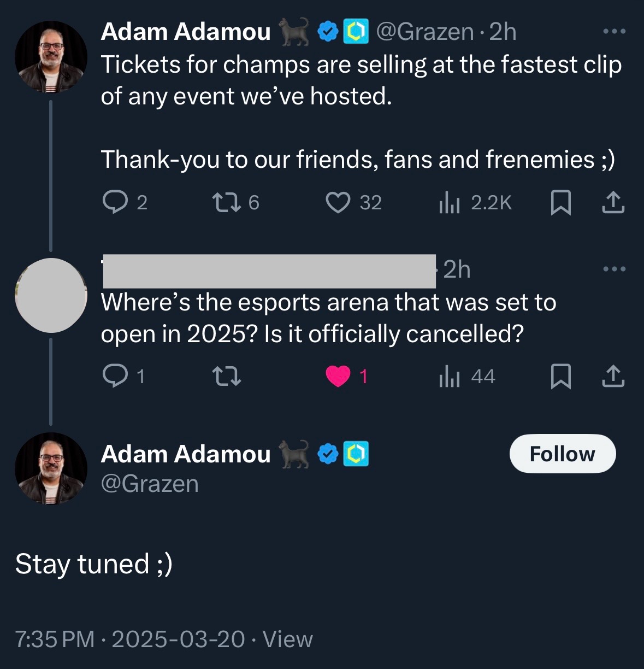The image size is (644, 669).
Task: Bookmark the tickets for champs tweet
Action: [x=560, y=203]
